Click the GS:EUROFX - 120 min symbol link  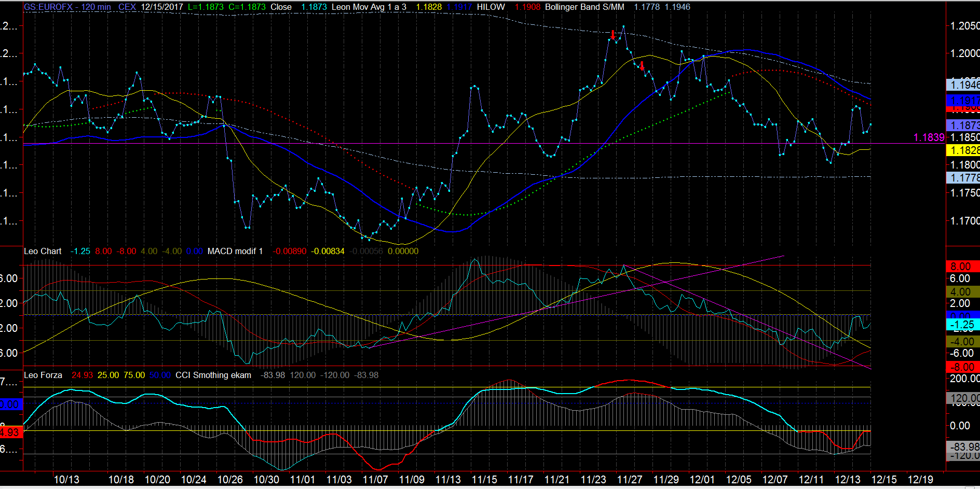[x=67, y=7]
